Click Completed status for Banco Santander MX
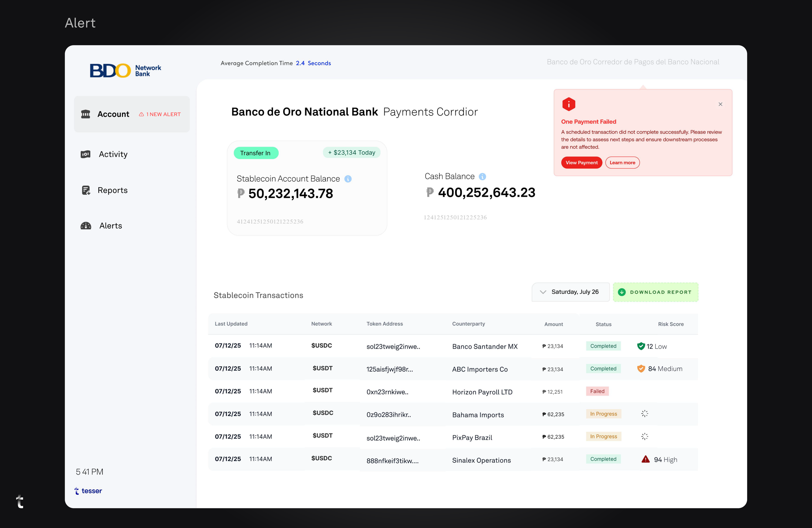The width and height of the screenshot is (812, 528). (x=603, y=346)
